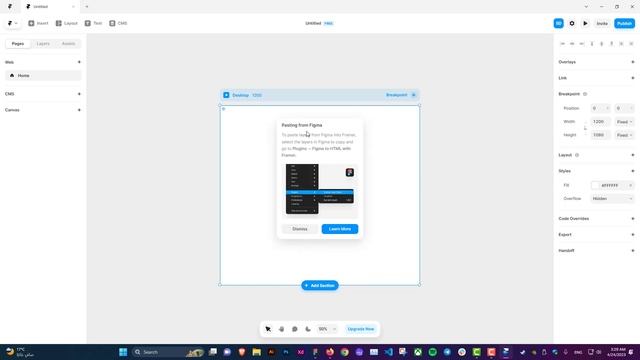640x360 pixels.
Task: Click the Width value field
Action: coord(600,122)
